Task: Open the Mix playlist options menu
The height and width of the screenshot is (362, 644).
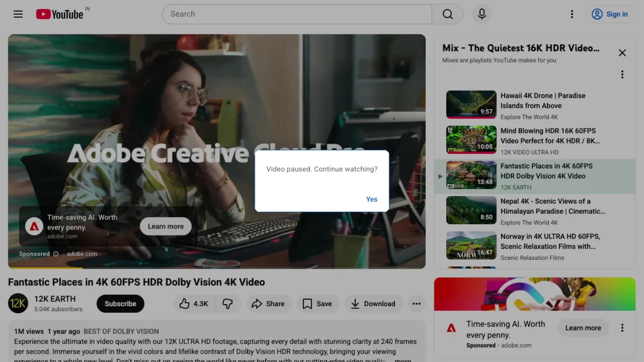Action: [x=622, y=74]
